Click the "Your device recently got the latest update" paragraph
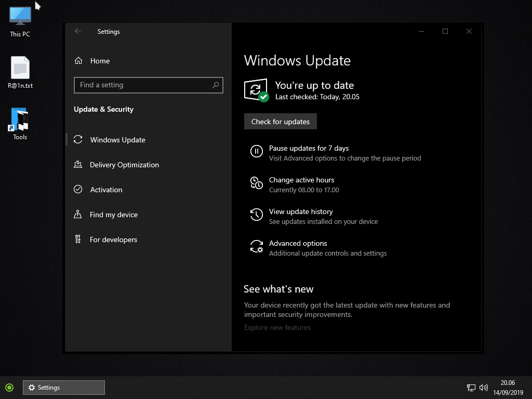 [347, 310]
